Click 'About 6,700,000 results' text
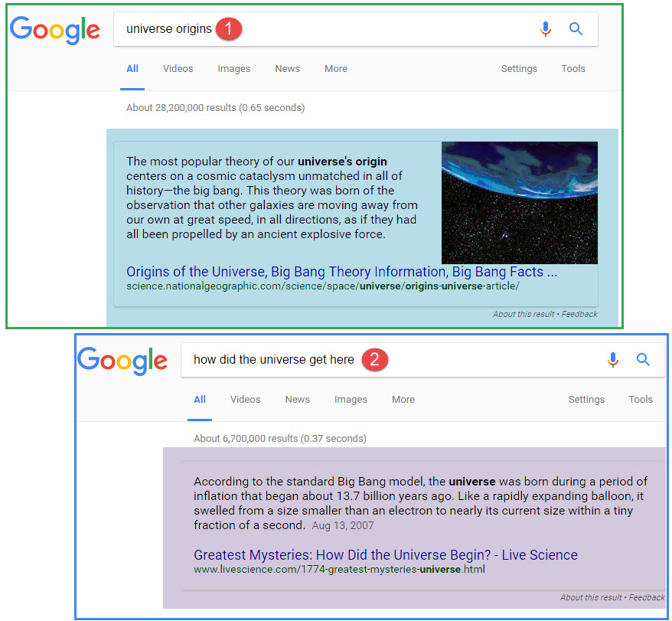The width and height of the screenshot is (672, 621). 280,438
